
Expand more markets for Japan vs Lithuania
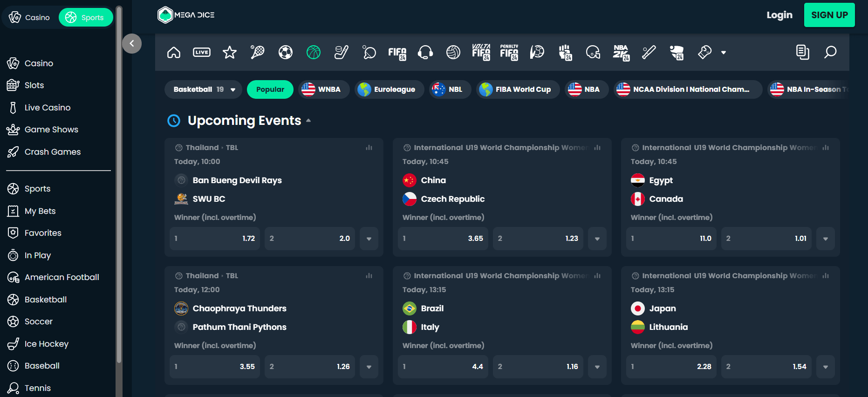(826, 367)
